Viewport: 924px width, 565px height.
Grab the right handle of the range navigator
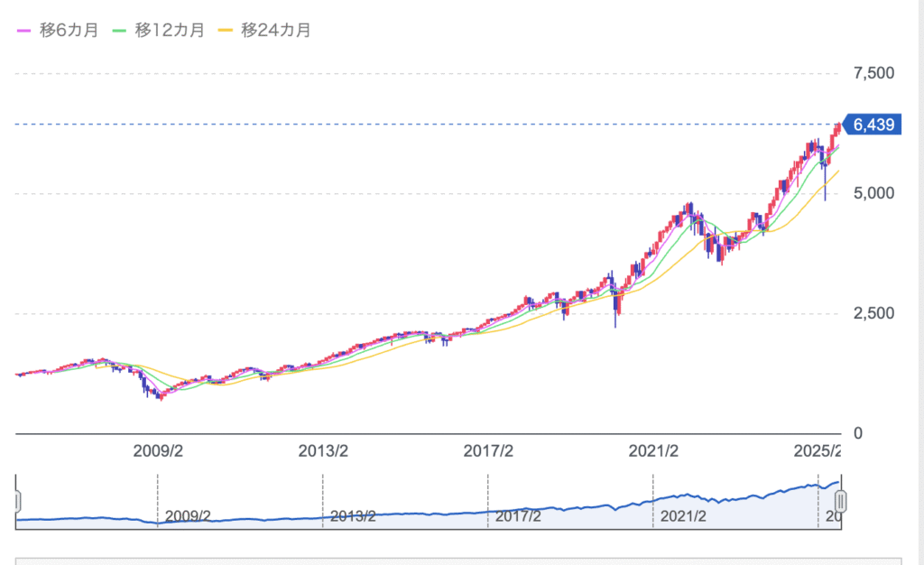pos(841,502)
